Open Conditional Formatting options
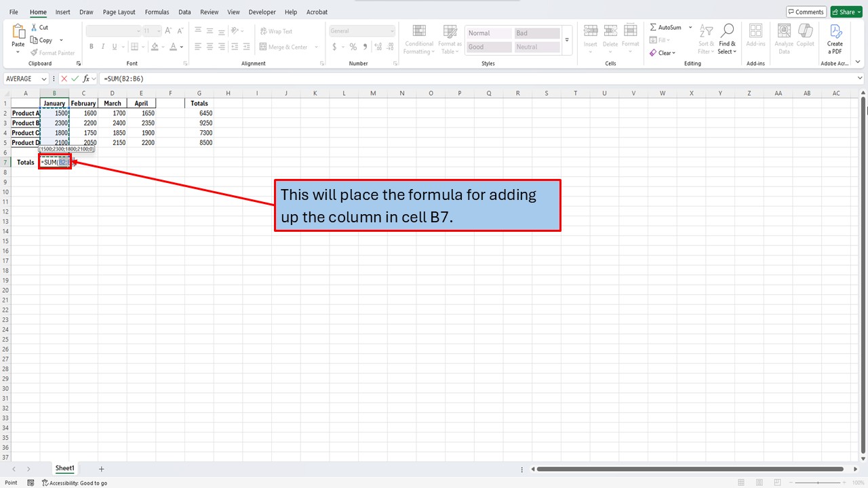868x488 pixels. click(x=418, y=39)
